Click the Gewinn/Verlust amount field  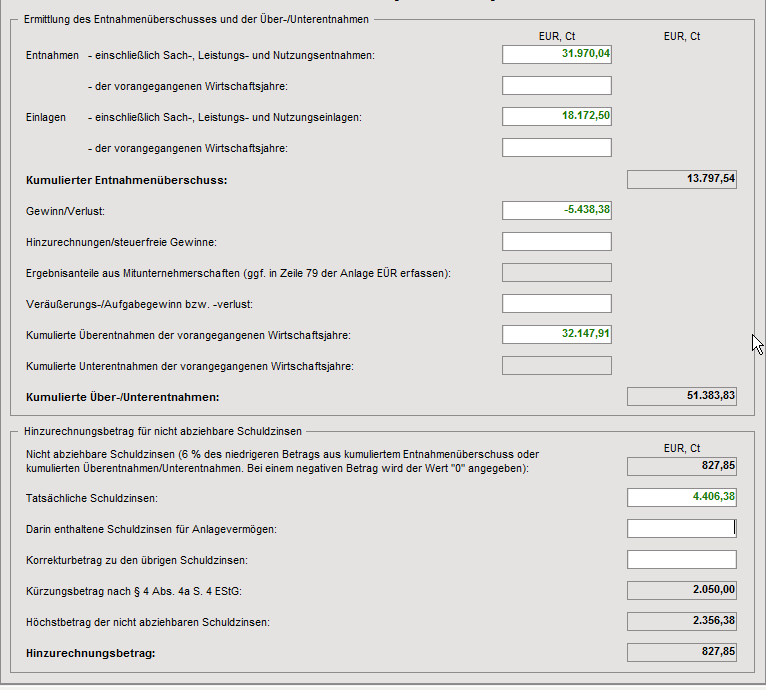tap(556, 210)
